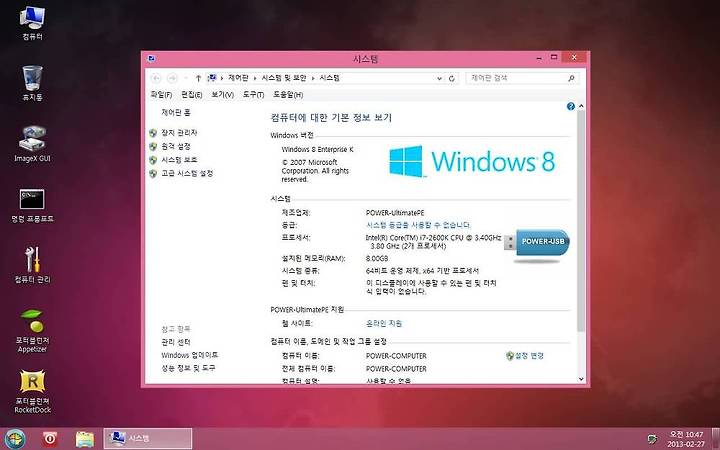Click the system window title icon
Screen dimensions: 720x450
click(152, 58)
